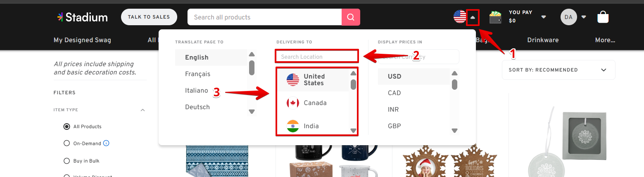Open the Drinkware category
Viewport: 644px width, 177px height.
point(543,40)
